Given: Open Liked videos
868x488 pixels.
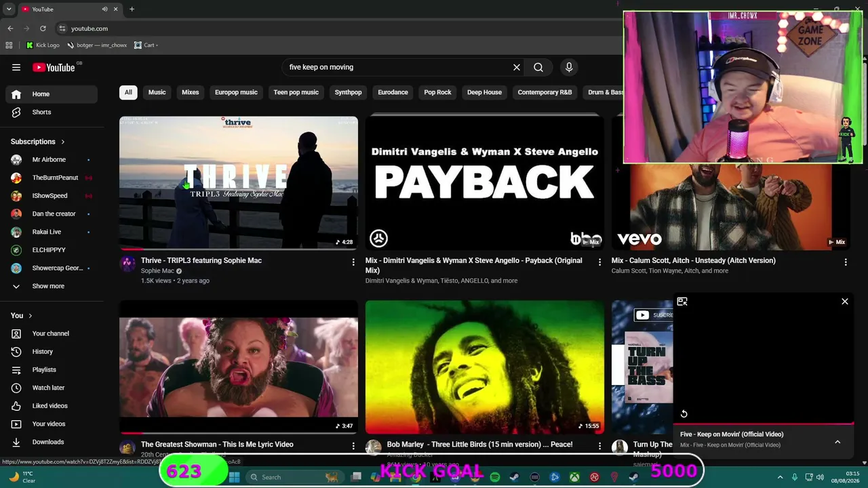Looking at the screenshot, I should click(52, 406).
